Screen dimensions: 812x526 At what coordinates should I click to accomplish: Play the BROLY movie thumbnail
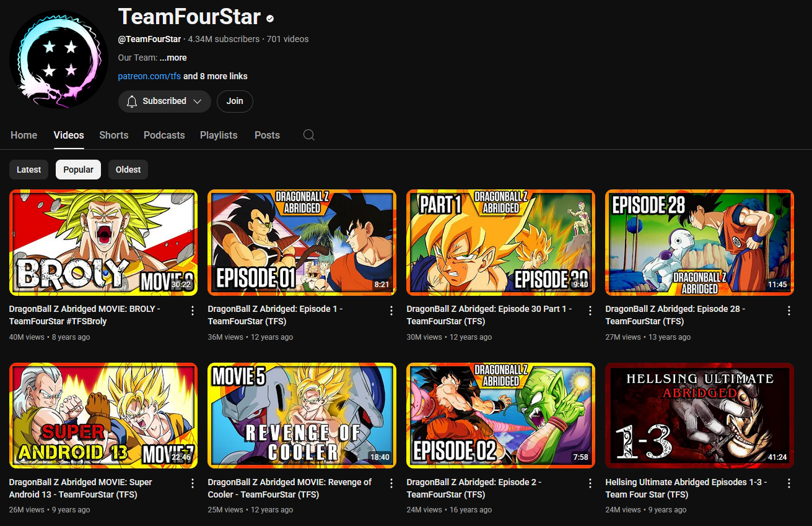click(103, 243)
